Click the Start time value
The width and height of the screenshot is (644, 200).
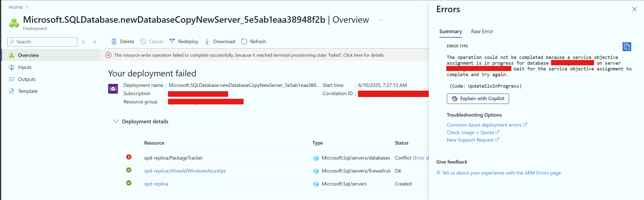pyautogui.click(x=382, y=85)
